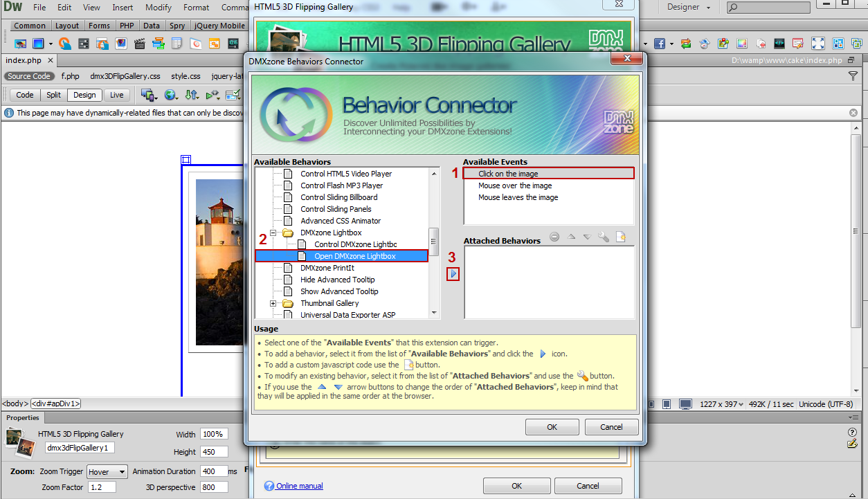Click Cancel in Behaviors Connector dialog
This screenshot has height=499, width=868.
point(611,427)
